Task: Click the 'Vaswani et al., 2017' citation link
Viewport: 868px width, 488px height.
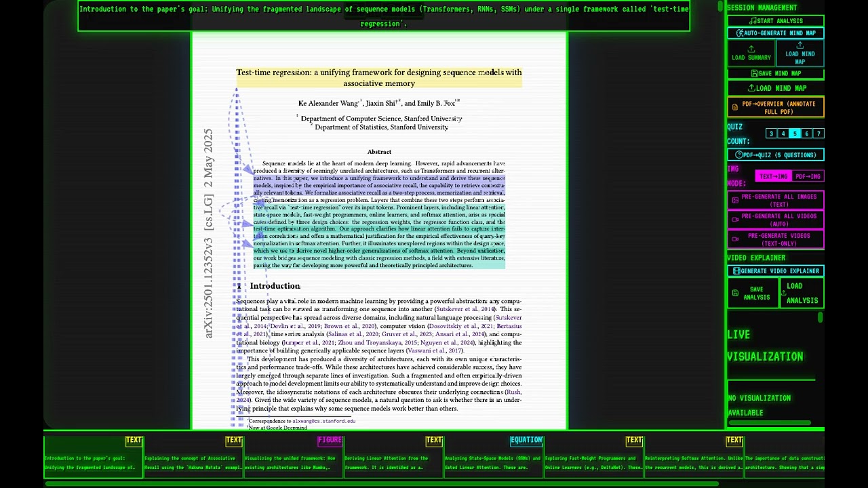Action: click(x=434, y=350)
